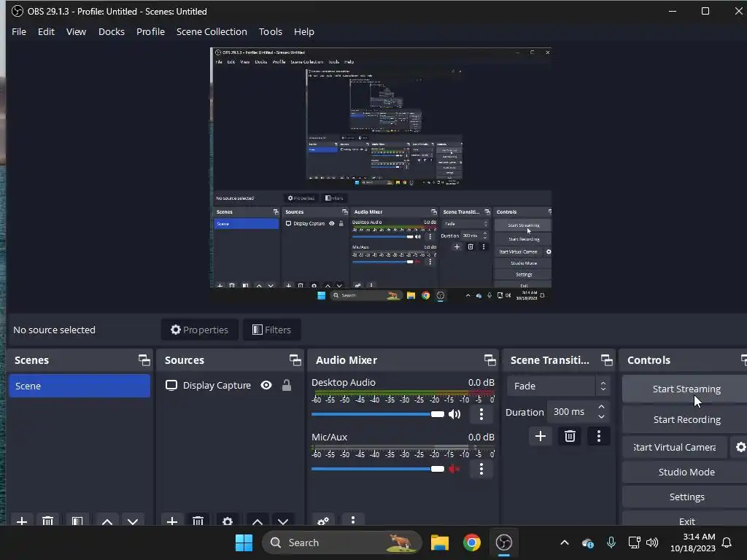747x560 pixels.
Task: Open transition properties three dots
Action: pos(599,436)
